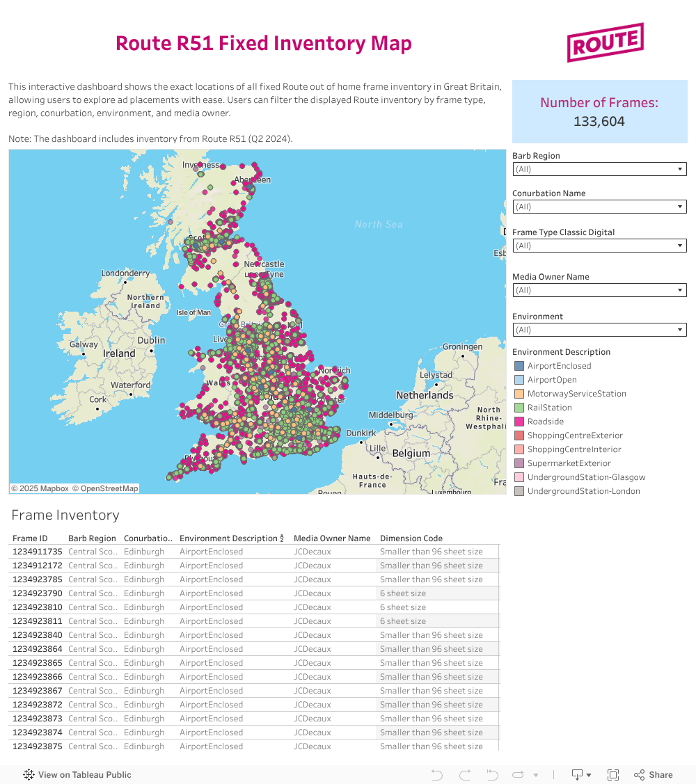Select the first Frame ID row 1234911735

point(38,552)
